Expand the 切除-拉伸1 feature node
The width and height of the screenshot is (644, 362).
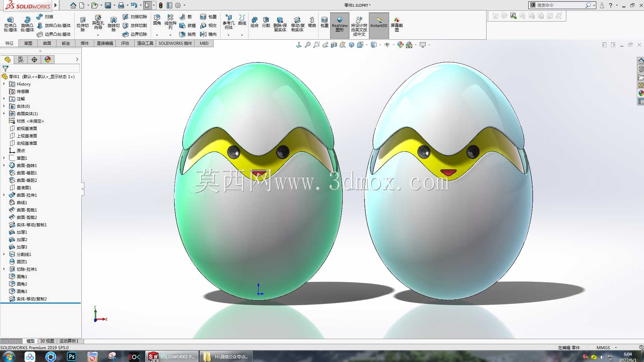pyautogui.click(x=4, y=269)
